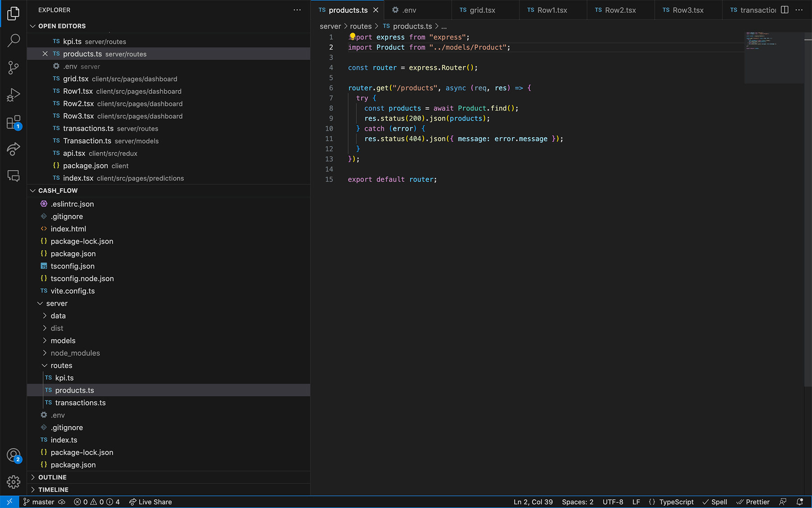Open .eslintrc.json in file tree

coord(169,204)
